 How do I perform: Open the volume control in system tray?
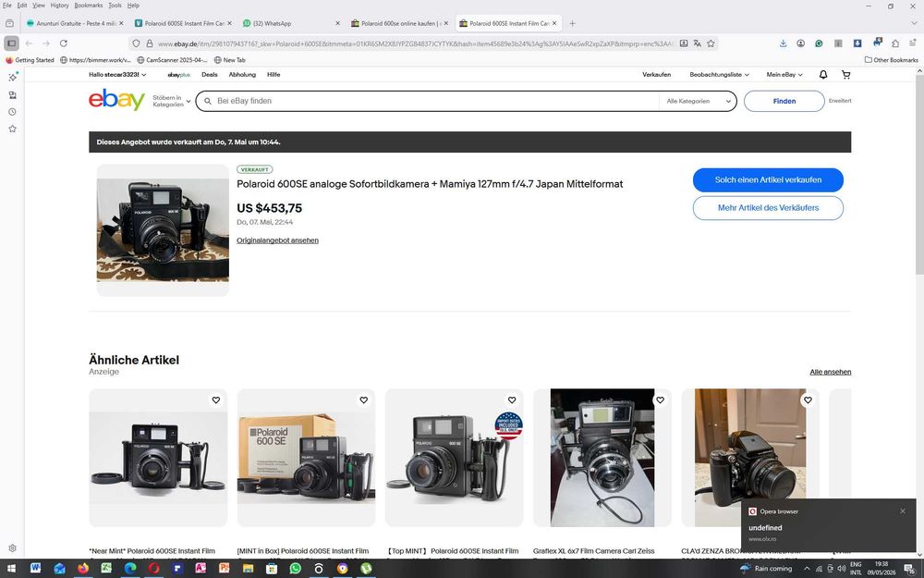[841, 569]
